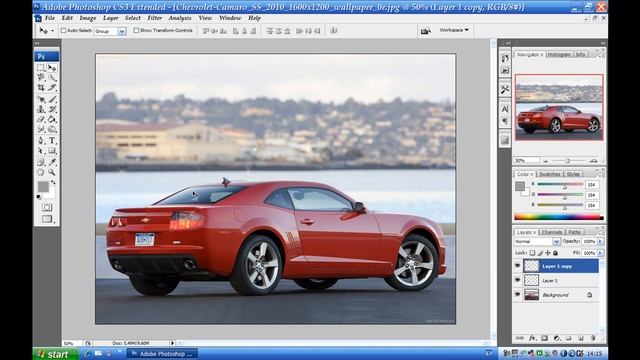Click the foreground color swatch in toolbox
This screenshot has height=360, width=640.
pos(43,187)
